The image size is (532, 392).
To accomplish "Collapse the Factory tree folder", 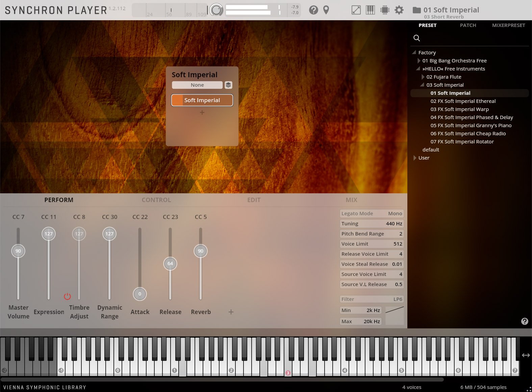I will pos(414,53).
